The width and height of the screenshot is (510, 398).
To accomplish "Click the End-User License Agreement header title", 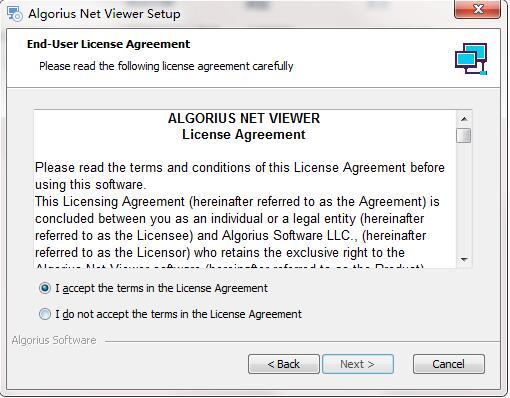I will [x=108, y=44].
